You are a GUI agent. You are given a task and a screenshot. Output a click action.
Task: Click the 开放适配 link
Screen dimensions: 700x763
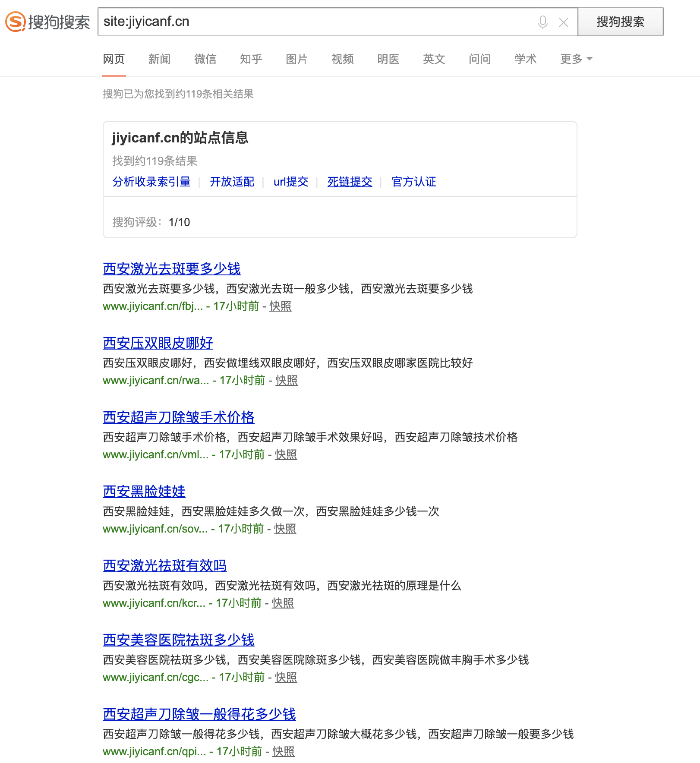click(x=232, y=182)
